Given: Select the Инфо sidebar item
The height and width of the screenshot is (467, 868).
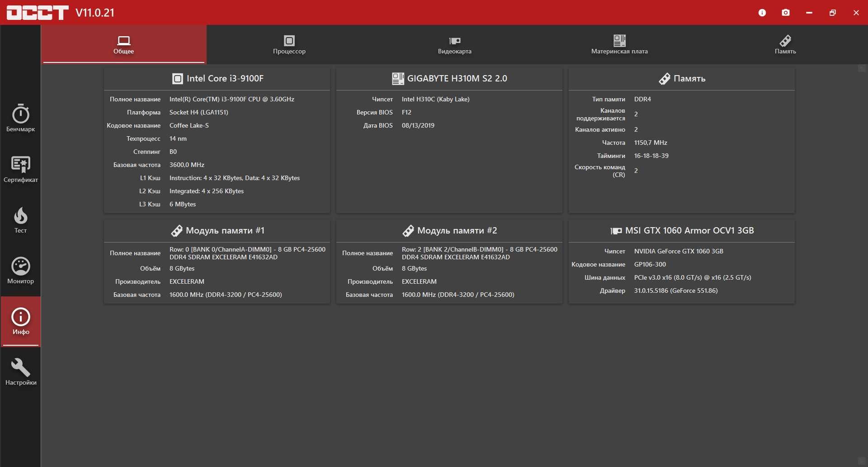Looking at the screenshot, I should coord(20,322).
